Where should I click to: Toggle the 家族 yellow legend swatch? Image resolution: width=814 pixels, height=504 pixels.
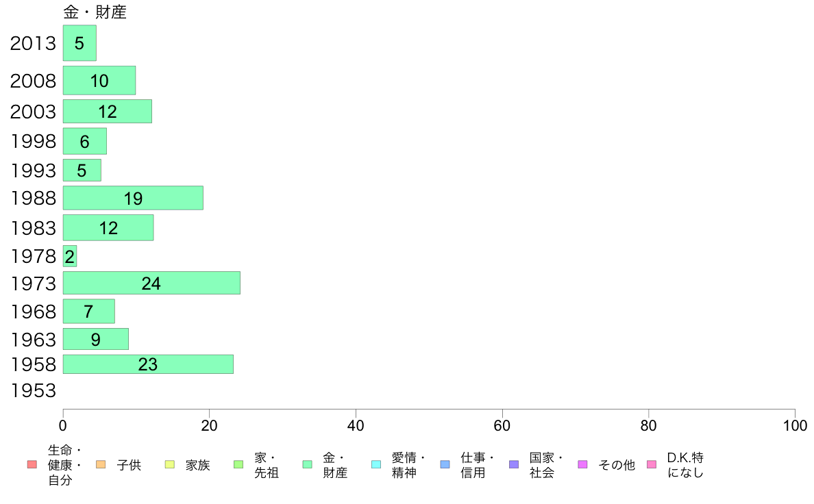coord(170,464)
